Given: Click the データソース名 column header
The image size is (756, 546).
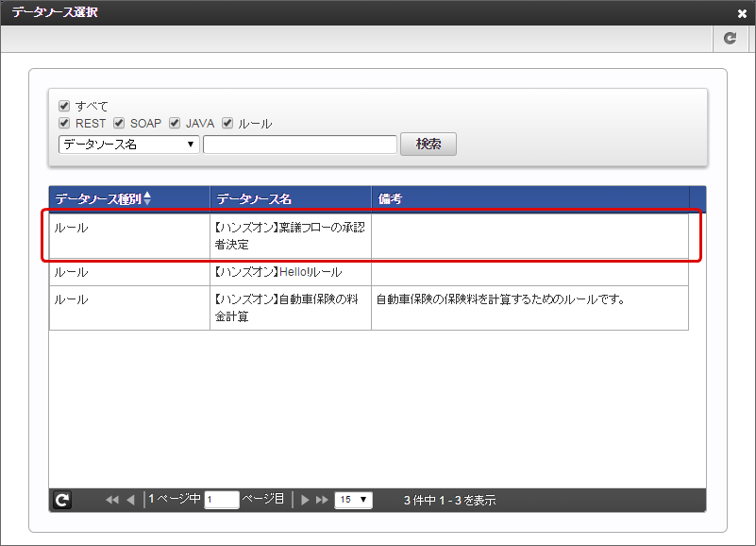Looking at the screenshot, I should click(x=290, y=199).
